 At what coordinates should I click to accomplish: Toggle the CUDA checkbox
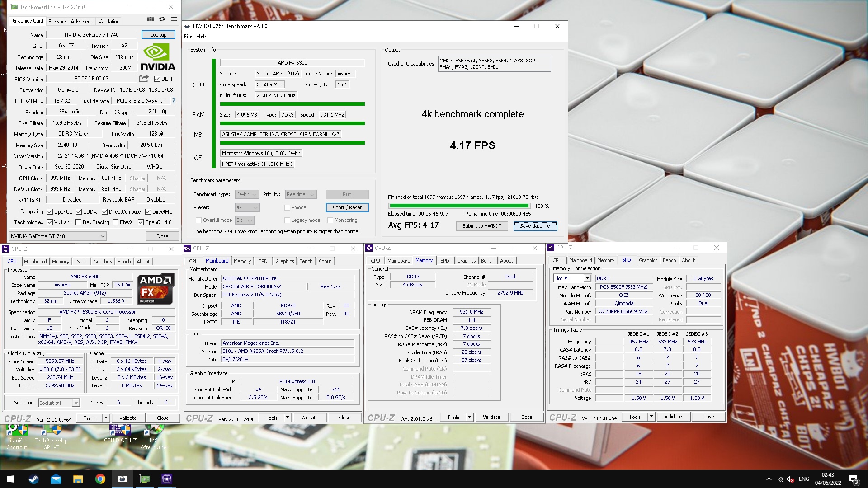point(79,212)
